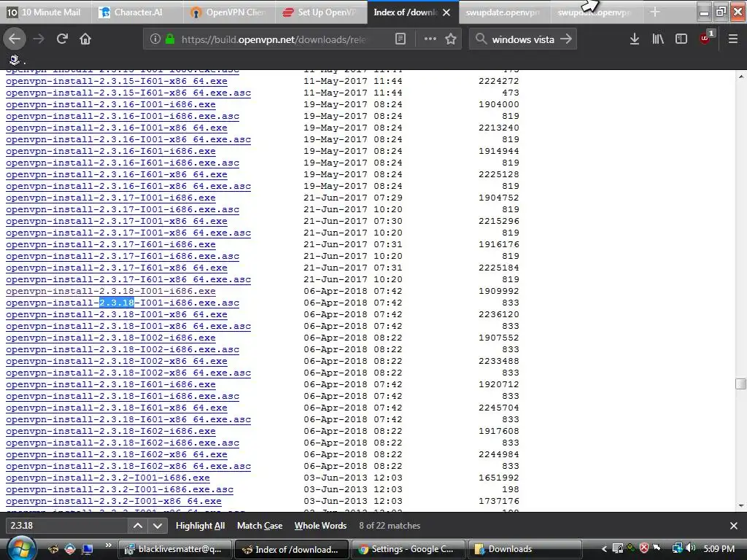Click size value 2245704
The image size is (747, 560).
(x=499, y=408)
